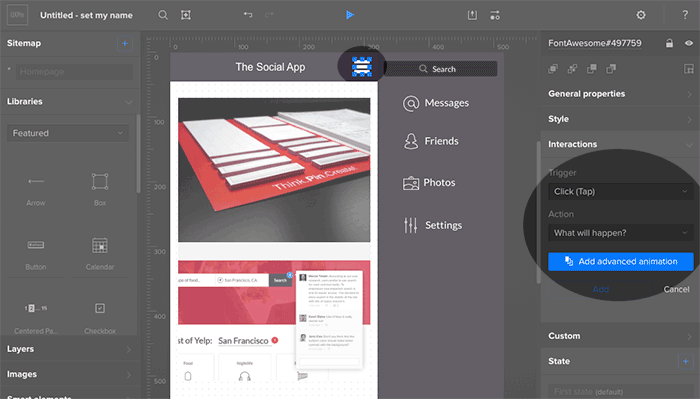Click the first arrange-order icon
700x399 pixels.
(553, 69)
